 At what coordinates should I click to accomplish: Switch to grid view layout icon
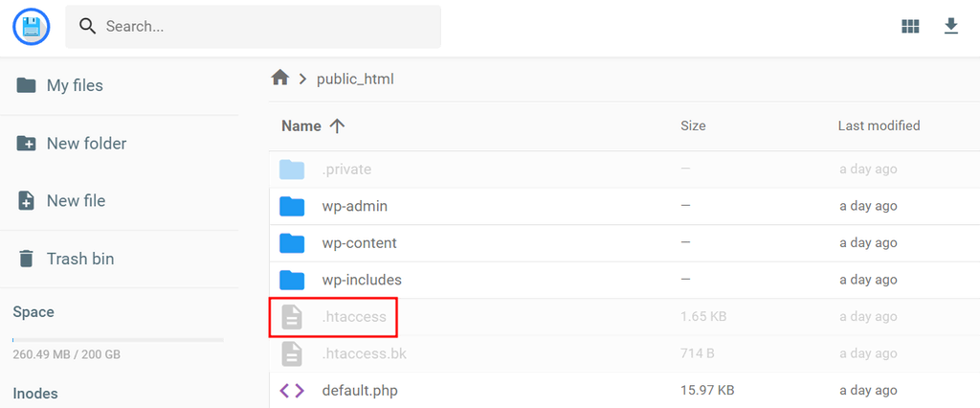[x=910, y=27]
